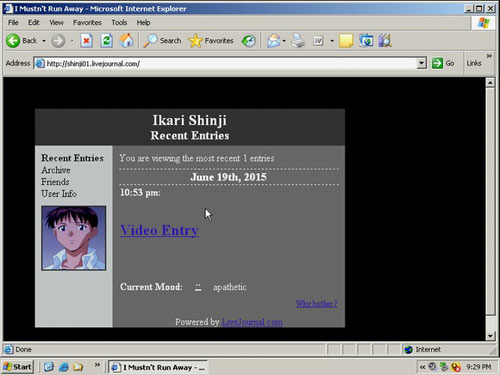Click the Print icon
Viewport: 500px width, 375px height.
tap(298, 41)
